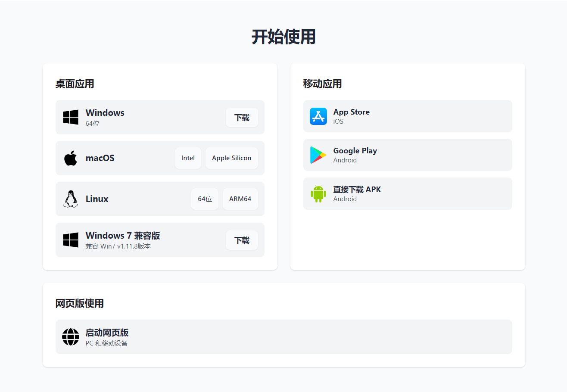
Task: Choose the Apple Silicon macOS build
Action: [x=231, y=158]
